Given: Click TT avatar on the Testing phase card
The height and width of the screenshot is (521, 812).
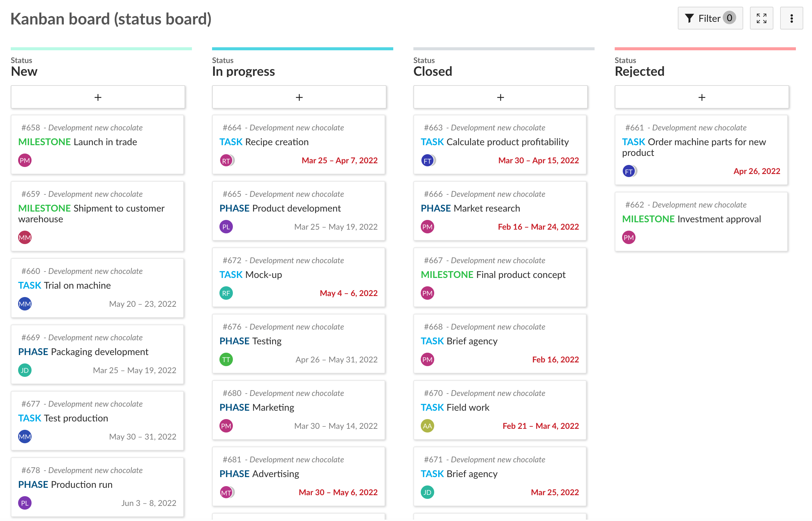Looking at the screenshot, I should [x=226, y=359].
